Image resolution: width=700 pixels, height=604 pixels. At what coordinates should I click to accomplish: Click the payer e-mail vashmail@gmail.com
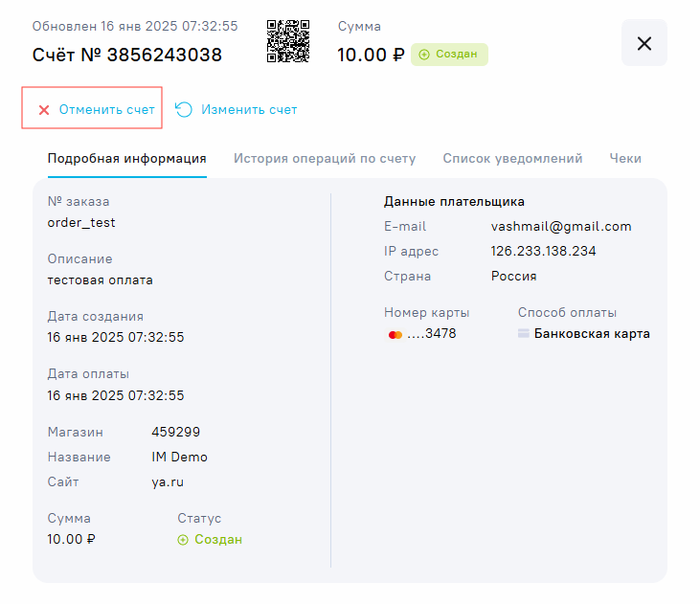561,227
